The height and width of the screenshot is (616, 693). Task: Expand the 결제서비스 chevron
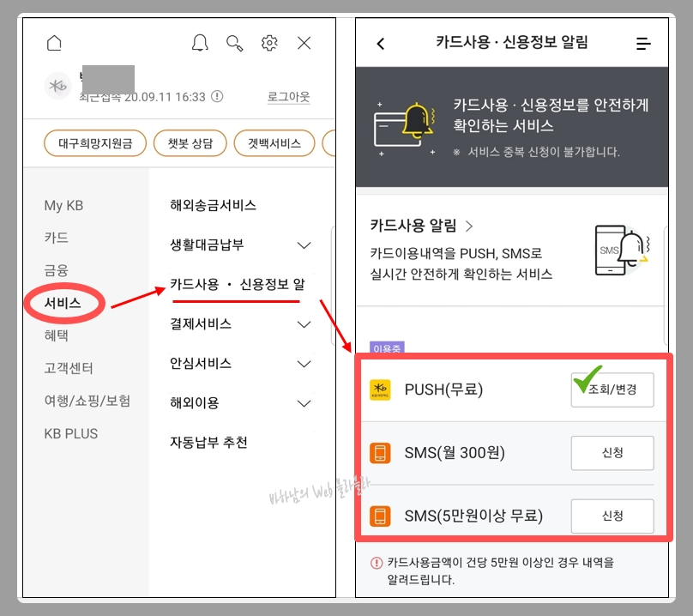point(304,324)
